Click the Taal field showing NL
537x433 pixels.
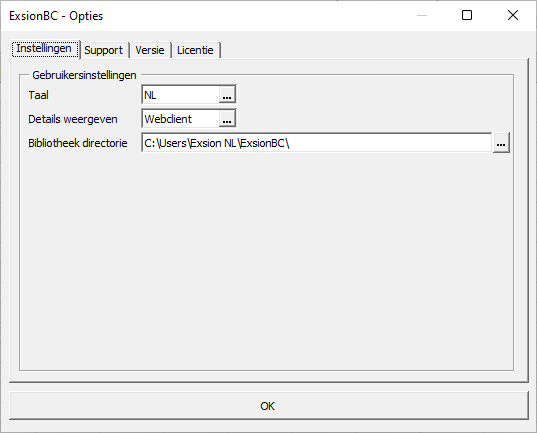click(180, 95)
